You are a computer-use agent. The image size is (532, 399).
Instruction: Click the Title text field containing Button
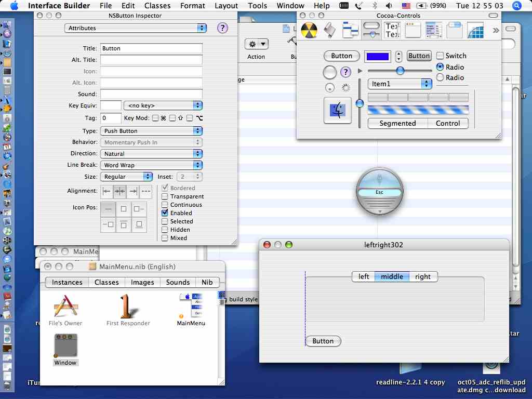(151, 48)
